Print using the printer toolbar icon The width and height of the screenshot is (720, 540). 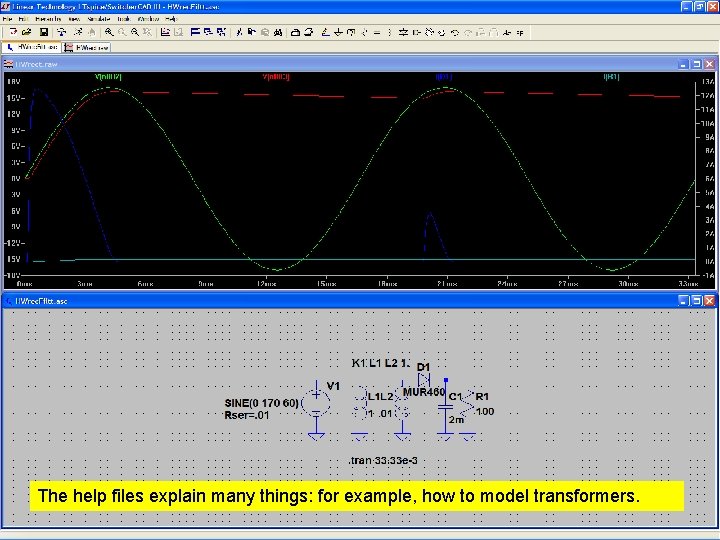pyautogui.click(x=309, y=32)
